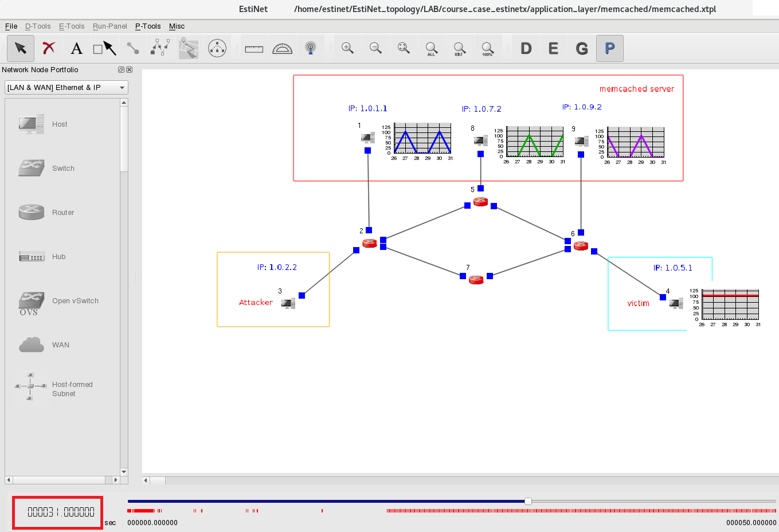Click canvas horizontal scroll left arrow
Screen dimensions: 779x532
tap(146, 480)
